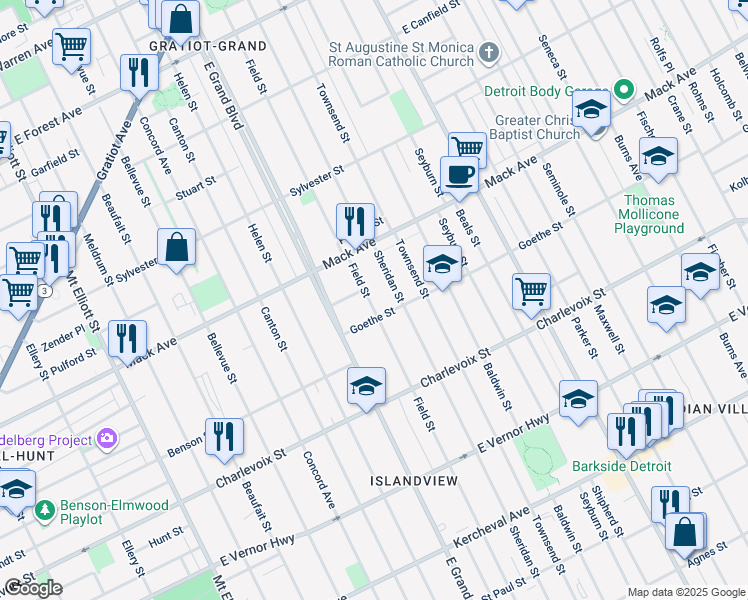Open the restaurant marker at Mack Ave and Field St

(x=355, y=223)
